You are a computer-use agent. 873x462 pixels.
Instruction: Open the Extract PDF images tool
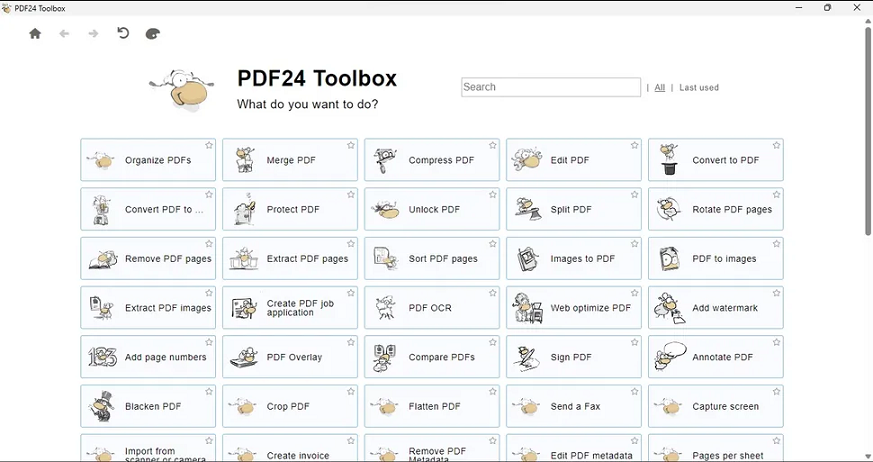148,308
